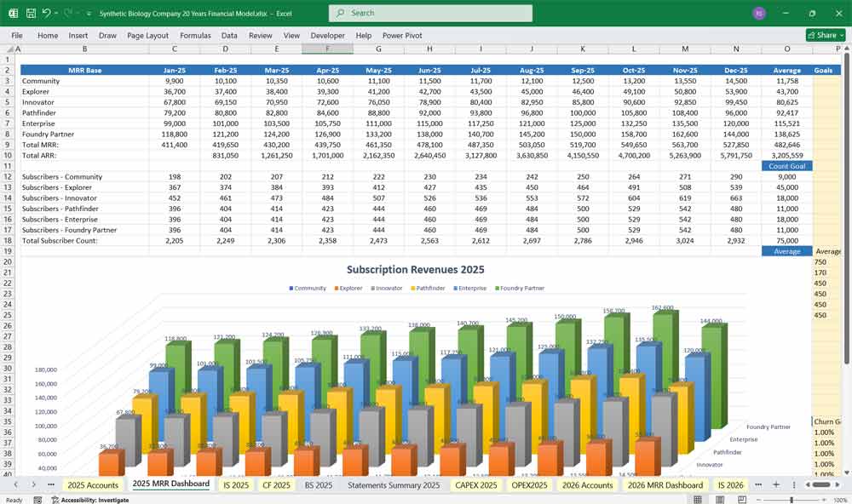
Task: Switch to the Formulas ribbon tab
Action: (x=195, y=36)
